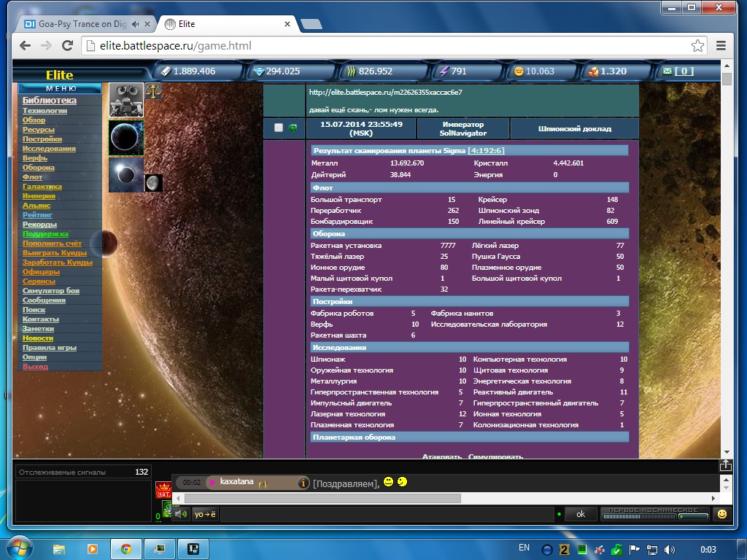747x560 pixels.
Task: Open Библиотека in the side menu
Action: tap(50, 101)
